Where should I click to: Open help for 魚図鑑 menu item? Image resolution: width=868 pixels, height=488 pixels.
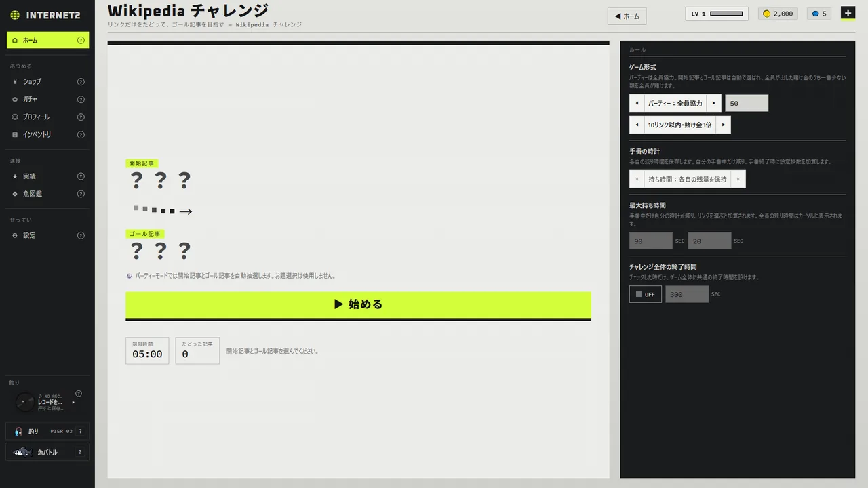point(81,194)
